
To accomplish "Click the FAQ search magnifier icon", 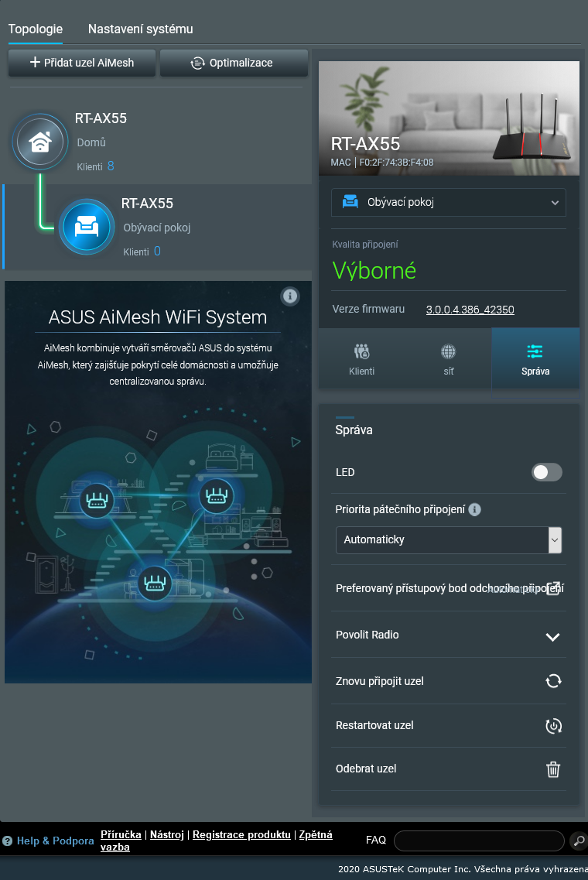I will (x=578, y=841).
